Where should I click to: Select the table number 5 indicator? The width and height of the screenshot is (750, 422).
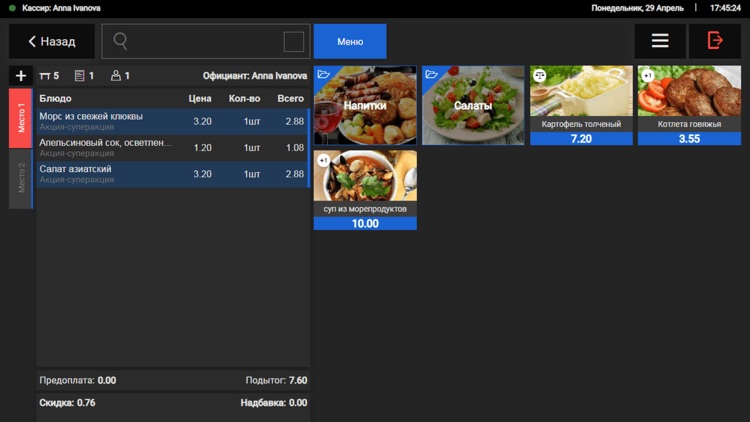[x=49, y=76]
